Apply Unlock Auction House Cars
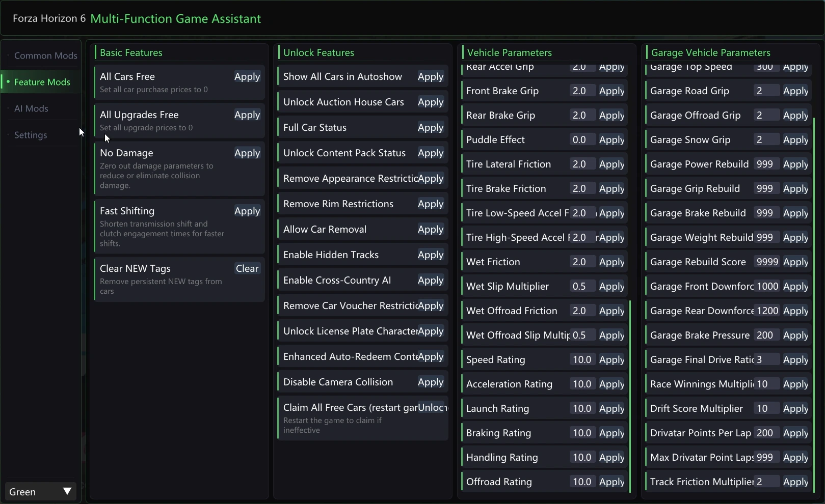This screenshot has width=825, height=504. 431,102
